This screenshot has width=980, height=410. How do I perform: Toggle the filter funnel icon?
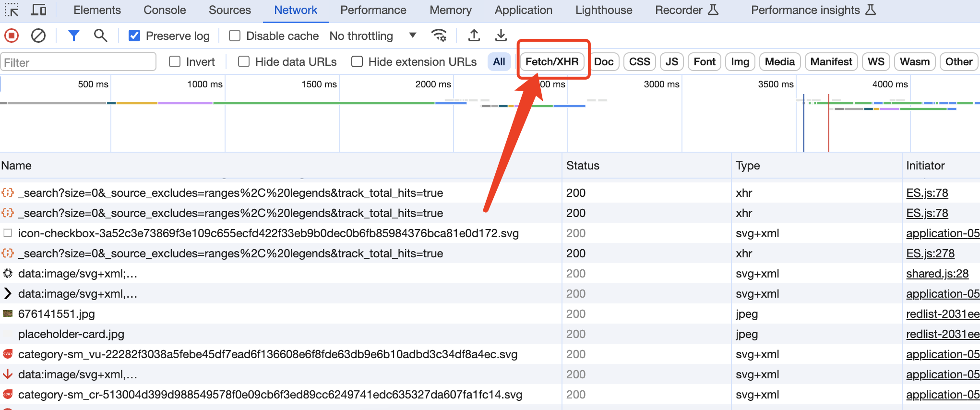[x=73, y=36]
